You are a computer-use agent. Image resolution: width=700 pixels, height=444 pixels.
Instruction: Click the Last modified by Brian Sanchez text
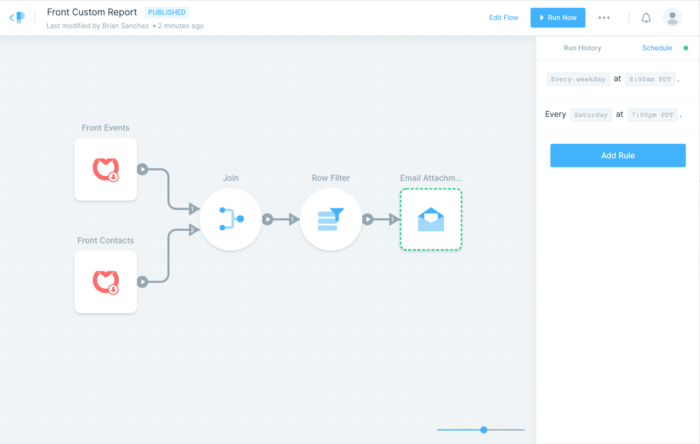pos(97,26)
